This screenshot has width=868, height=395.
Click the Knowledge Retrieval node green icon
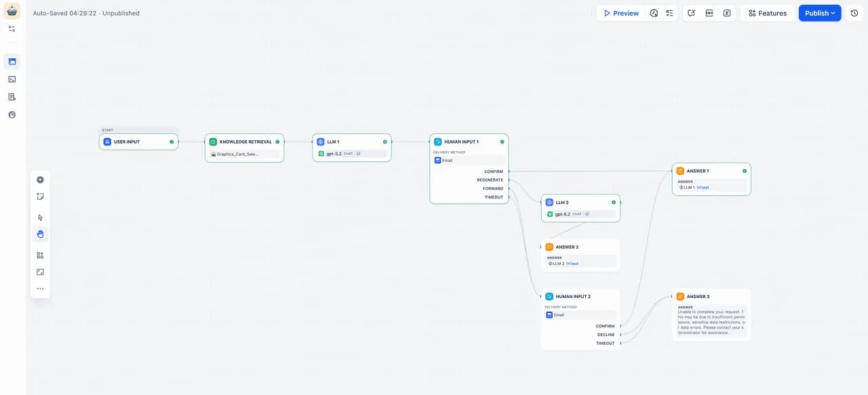click(x=213, y=142)
